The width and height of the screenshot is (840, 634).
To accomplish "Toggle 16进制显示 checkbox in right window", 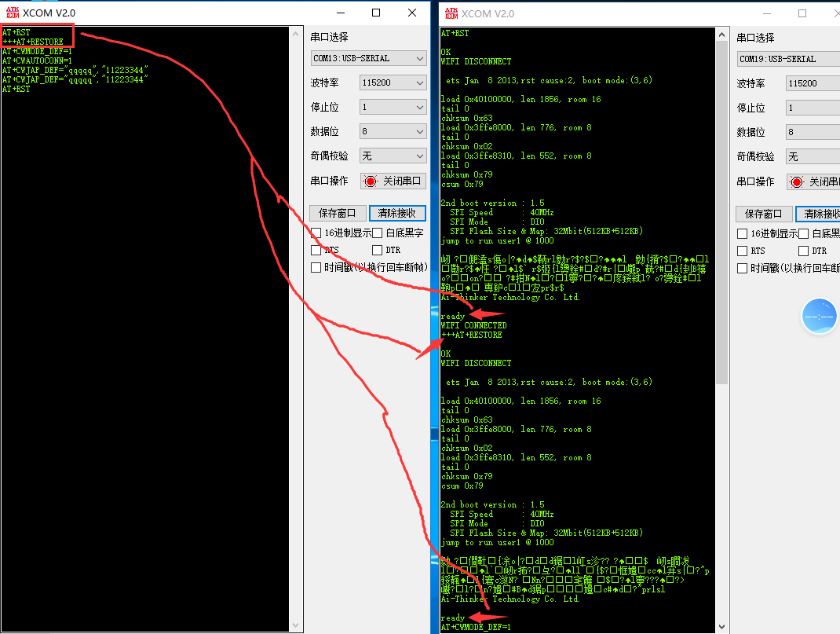I will click(x=743, y=233).
